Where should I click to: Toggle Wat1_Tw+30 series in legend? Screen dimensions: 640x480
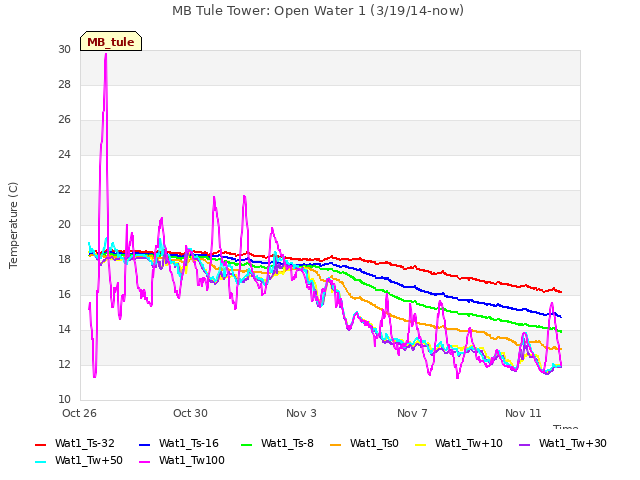coord(563,444)
